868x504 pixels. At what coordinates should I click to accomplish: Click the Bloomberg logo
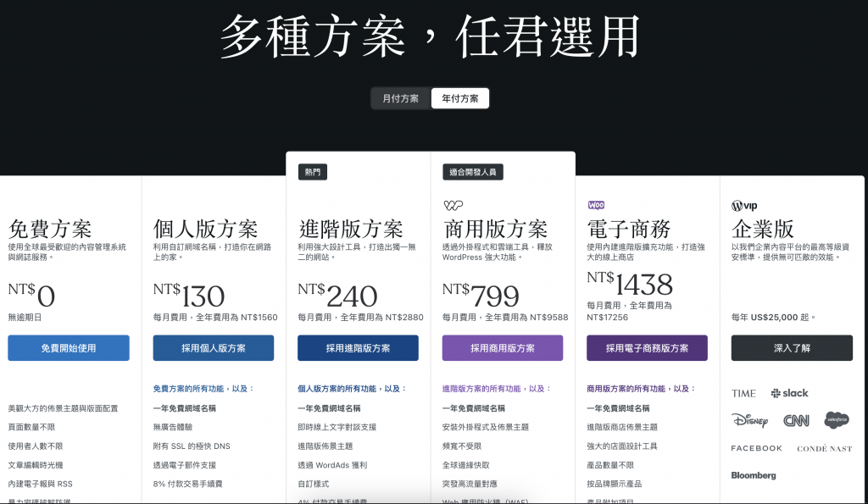[x=754, y=475]
